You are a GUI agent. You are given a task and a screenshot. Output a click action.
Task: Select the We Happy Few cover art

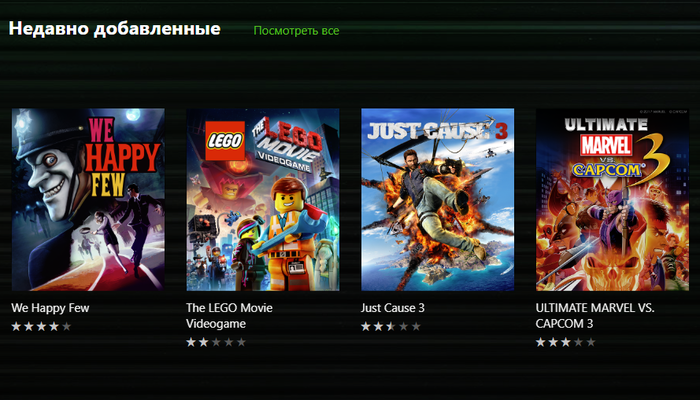tap(88, 200)
